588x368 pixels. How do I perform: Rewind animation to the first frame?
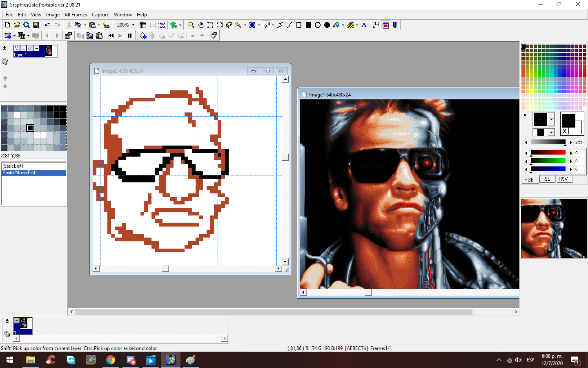(x=111, y=36)
